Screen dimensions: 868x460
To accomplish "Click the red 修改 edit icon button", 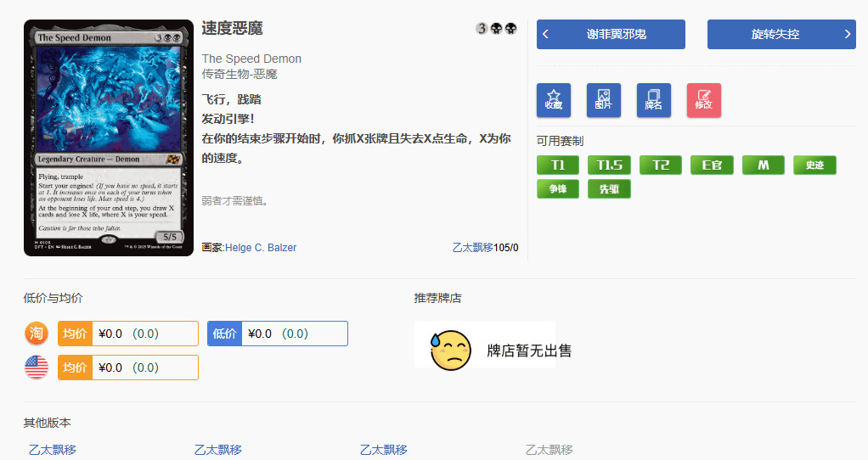I will pos(703,100).
